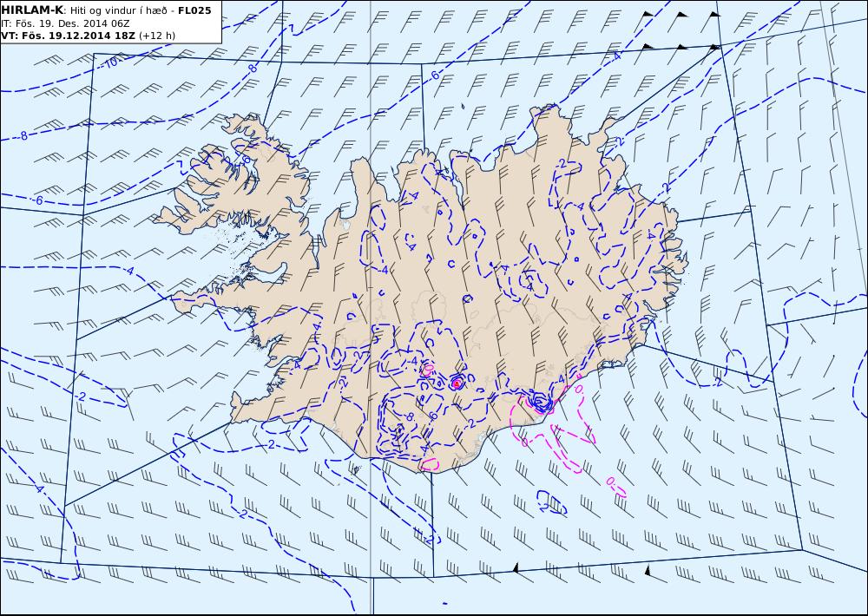Select the 'Hiti og vindur í hæð' title text

coord(118,10)
